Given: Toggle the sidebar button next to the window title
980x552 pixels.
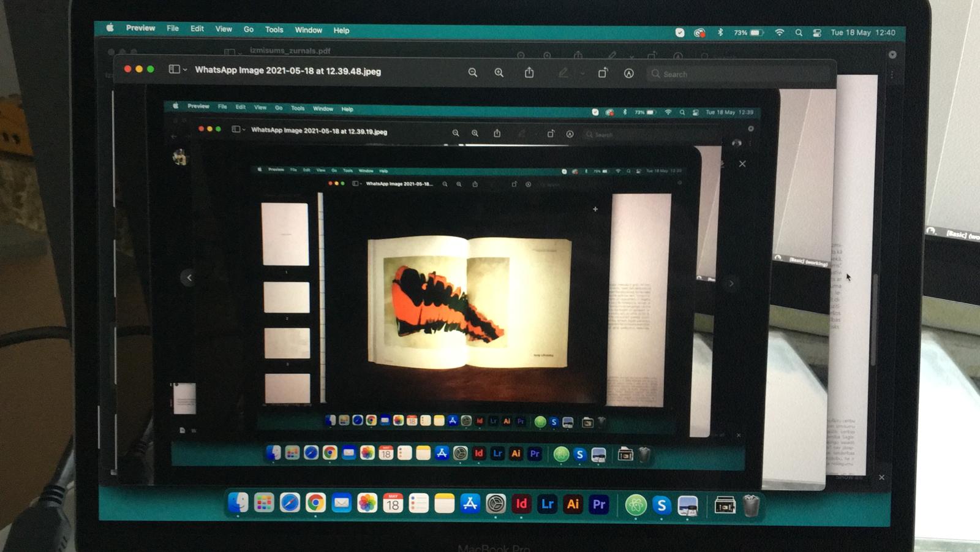Looking at the screenshot, I should coord(174,69).
